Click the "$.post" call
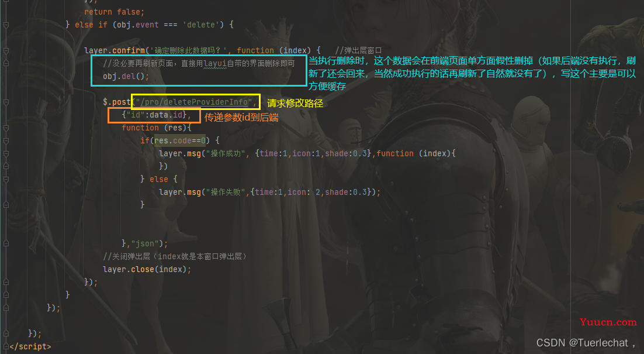644x354 pixels. (116, 102)
